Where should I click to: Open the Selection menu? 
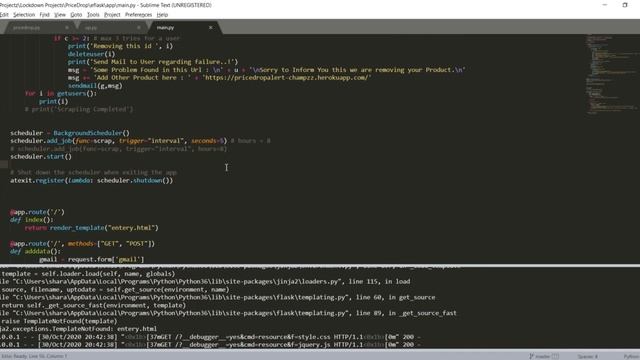point(24,15)
